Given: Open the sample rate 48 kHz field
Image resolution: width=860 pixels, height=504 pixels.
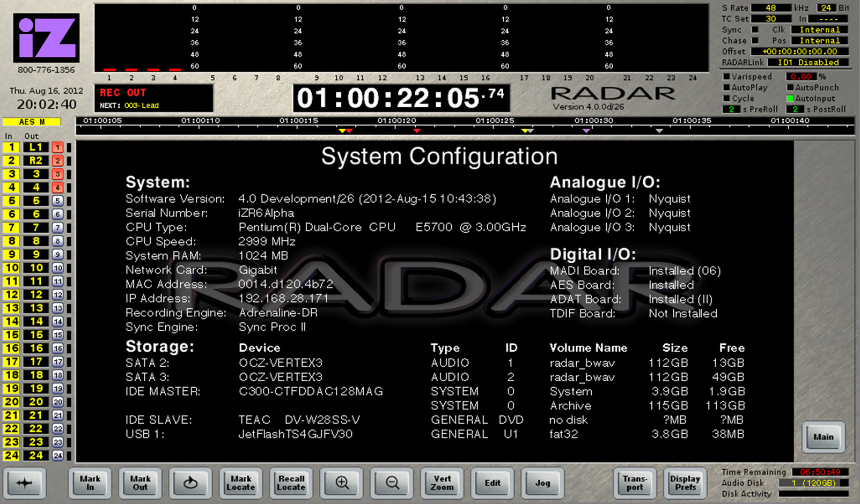Looking at the screenshot, I should pyautogui.click(x=771, y=8).
